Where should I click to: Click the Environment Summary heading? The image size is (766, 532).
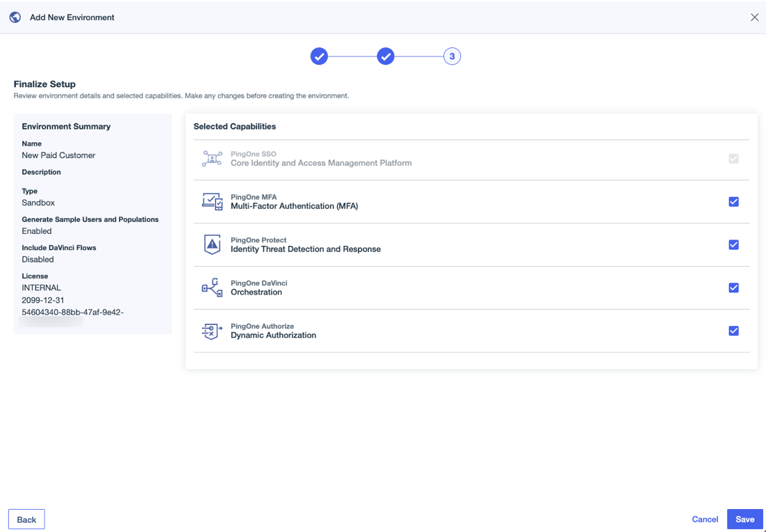66,127
